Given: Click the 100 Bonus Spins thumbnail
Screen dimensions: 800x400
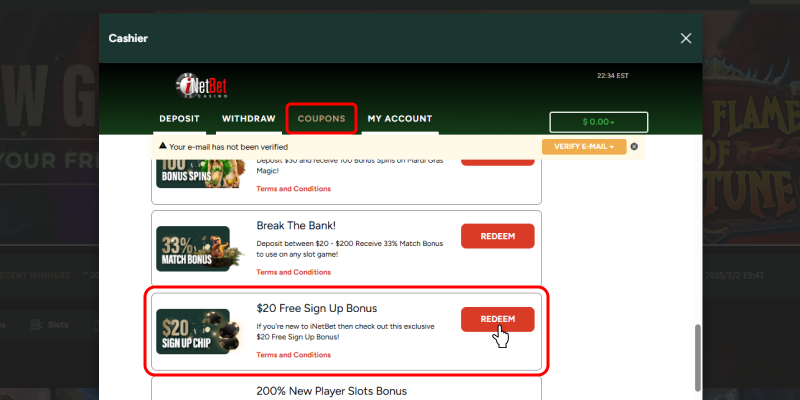Looking at the screenshot, I should pyautogui.click(x=201, y=173).
